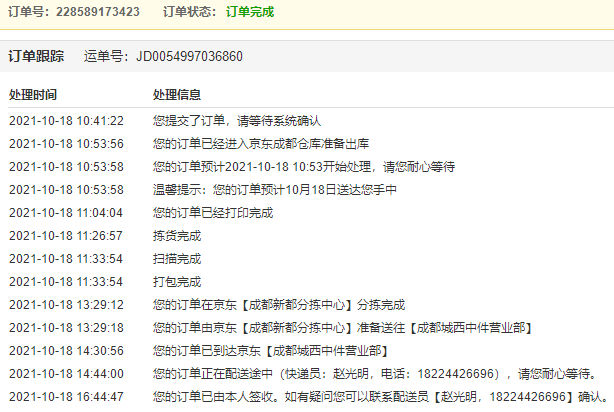This screenshot has width=614, height=412.
Task: Click the 温馨提示 delivery estimate entry
Action: pyautogui.click(x=274, y=190)
